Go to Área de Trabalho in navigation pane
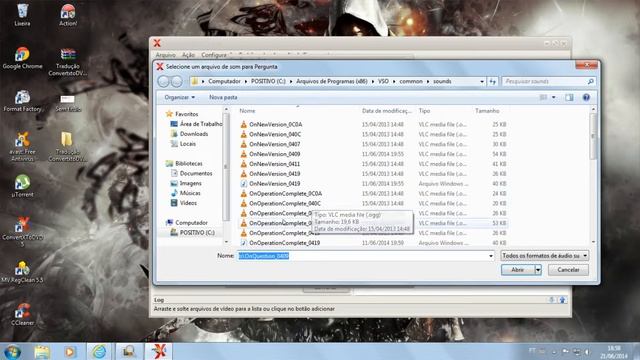Viewport: 640px width, 360px height. click(197, 124)
